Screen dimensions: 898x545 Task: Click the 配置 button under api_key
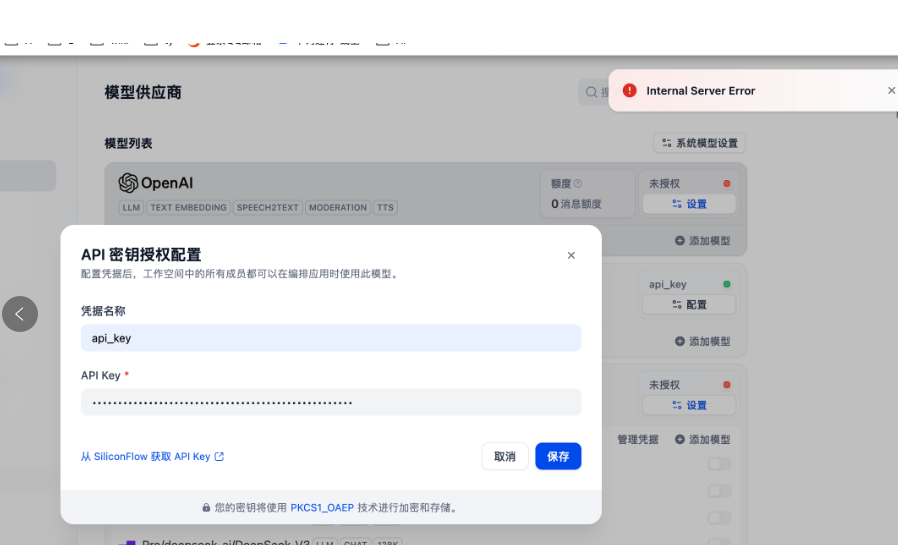(689, 304)
